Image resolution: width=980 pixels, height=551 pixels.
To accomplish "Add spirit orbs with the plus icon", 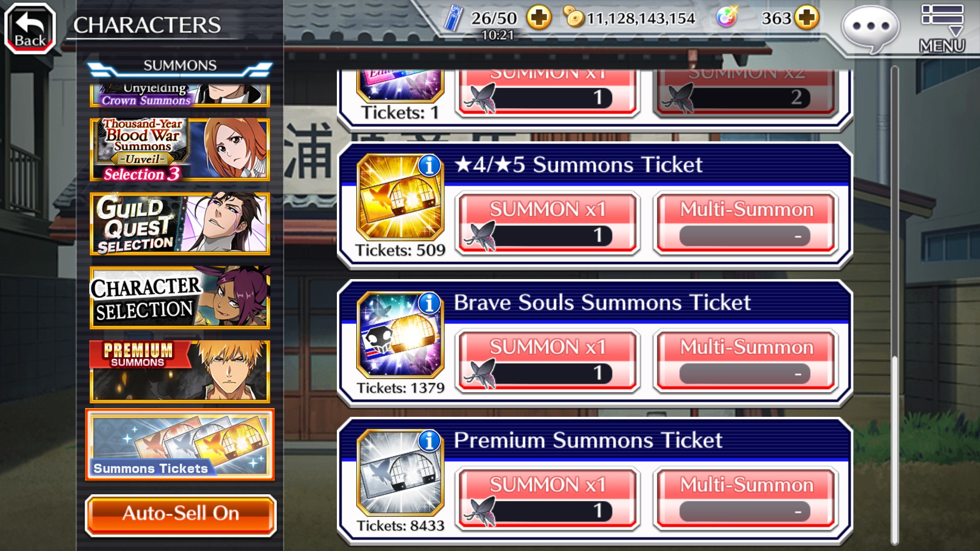I will (806, 18).
